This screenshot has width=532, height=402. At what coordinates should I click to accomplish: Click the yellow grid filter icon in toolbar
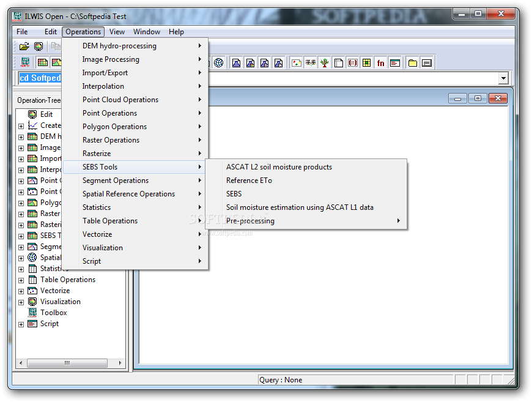(367, 63)
